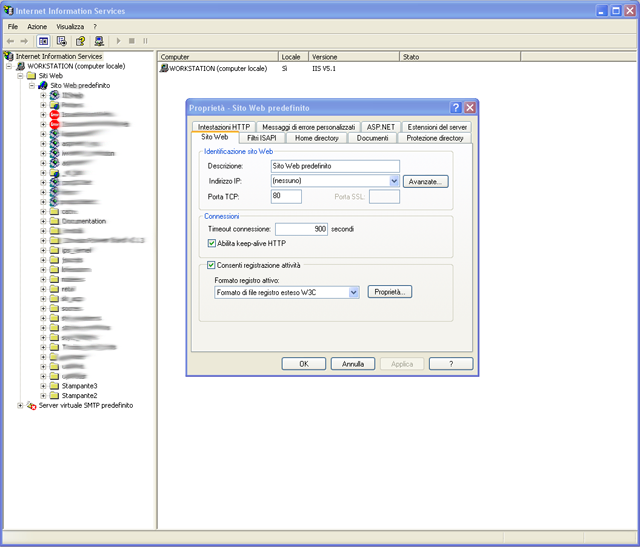Image resolution: width=640 pixels, height=547 pixels.
Task: Toggle the show/hide console tree toolbar icon
Action: 43,41
